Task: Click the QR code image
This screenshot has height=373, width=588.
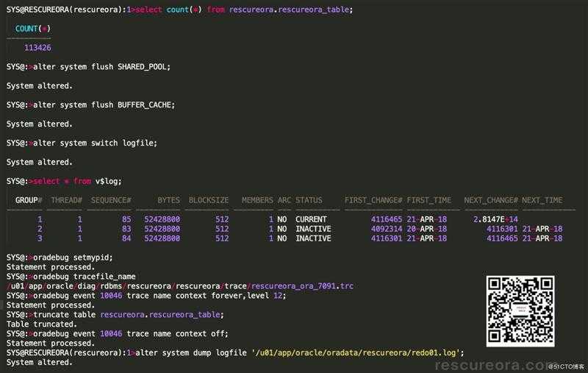Action: tap(520, 311)
